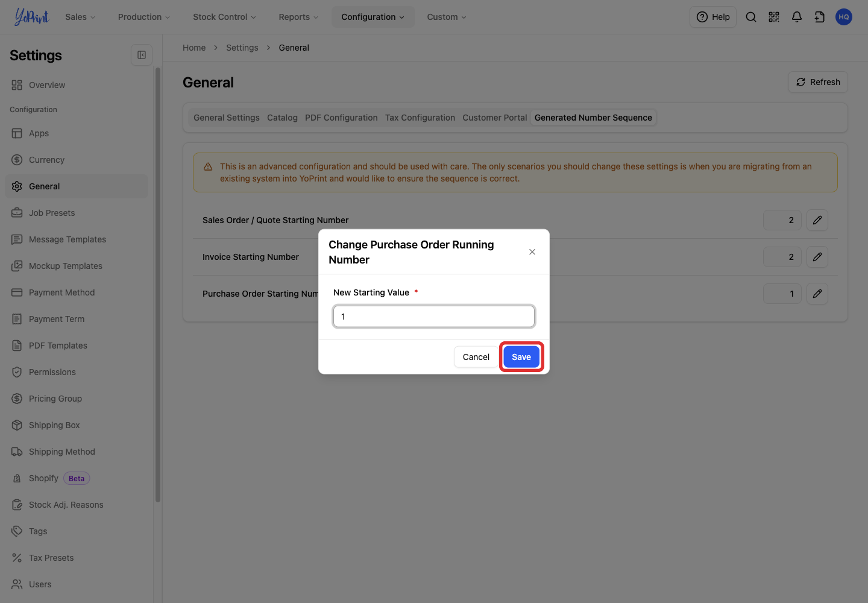Expand the Production menu
Image resolution: width=868 pixels, height=603 pixels.
point(144,17)
